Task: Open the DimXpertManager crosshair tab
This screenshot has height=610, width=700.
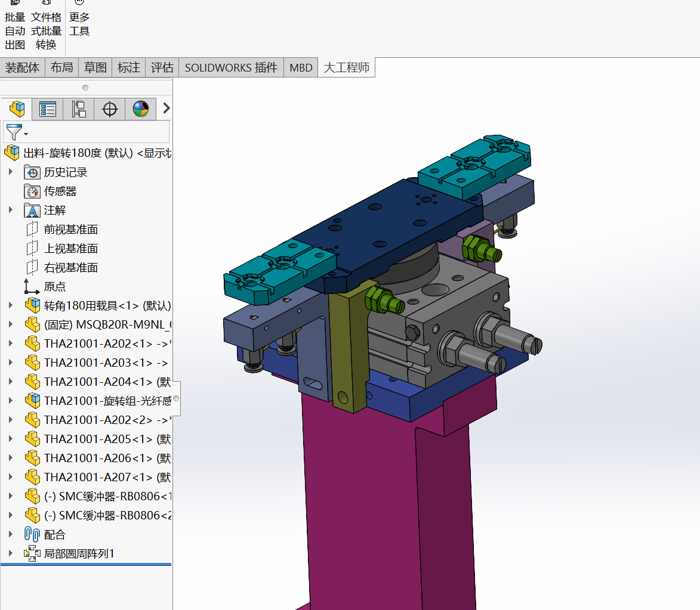Action: tap(110, 109)
